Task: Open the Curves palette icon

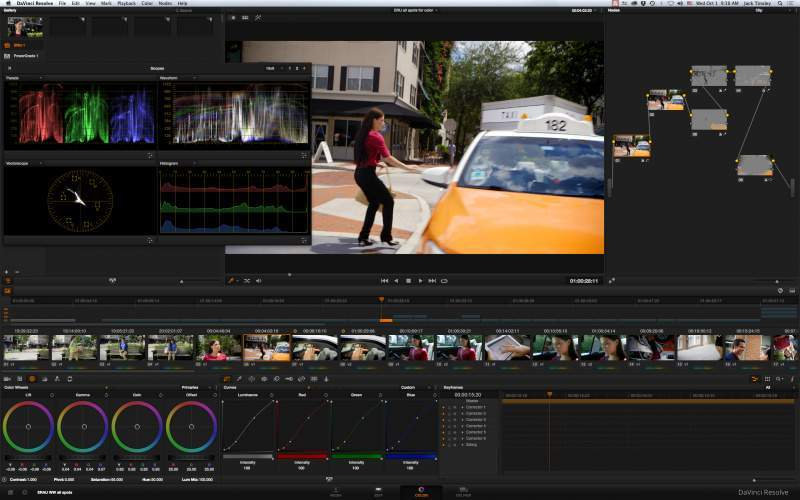Action: coord(227,379)
